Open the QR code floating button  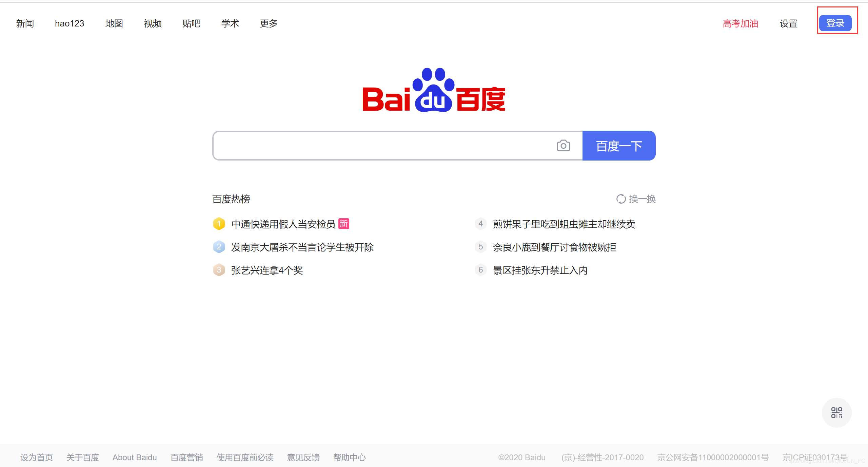(x=836, y=412)
